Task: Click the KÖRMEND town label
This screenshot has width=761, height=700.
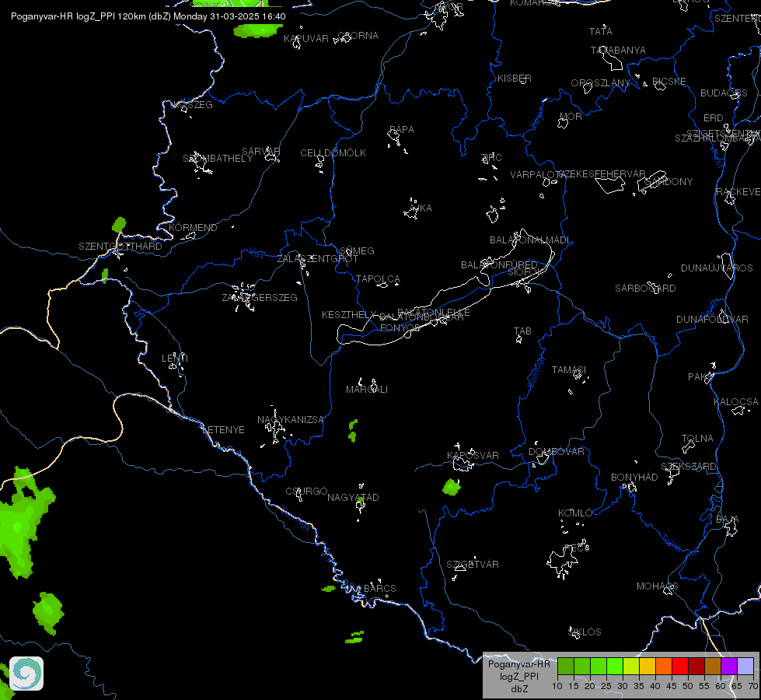Action: pos(193,227)
